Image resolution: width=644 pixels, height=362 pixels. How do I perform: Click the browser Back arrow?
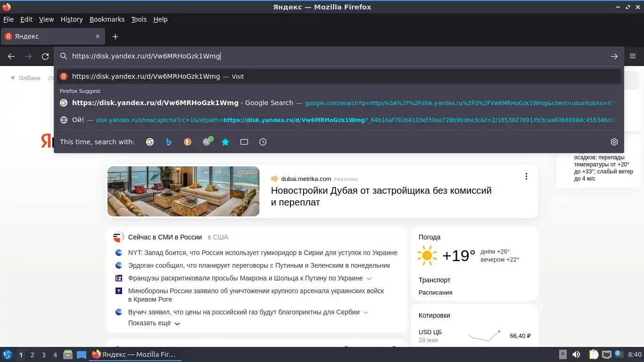click(11, 56)
